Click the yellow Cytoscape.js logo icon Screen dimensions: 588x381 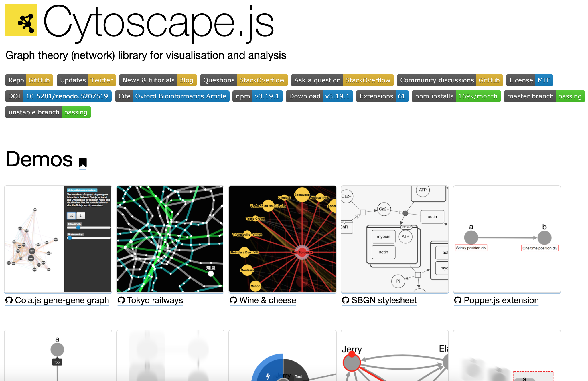tap(21, 20)
